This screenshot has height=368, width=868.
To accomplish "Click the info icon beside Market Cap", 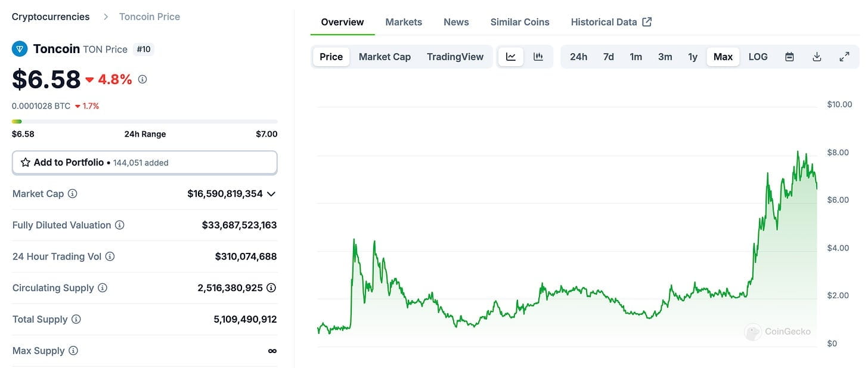I will point(73,194).
